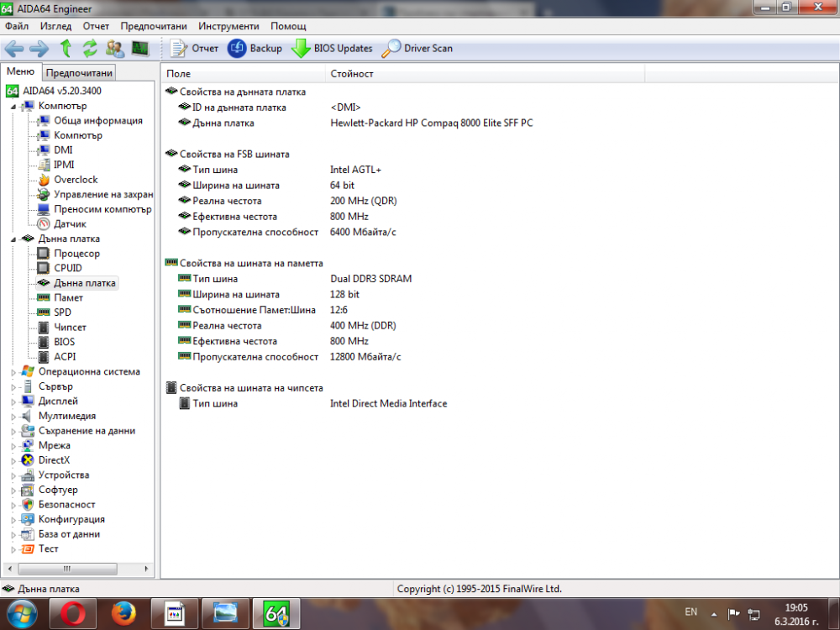Open the Отчет menu in the menu bar

click(96, 26)
